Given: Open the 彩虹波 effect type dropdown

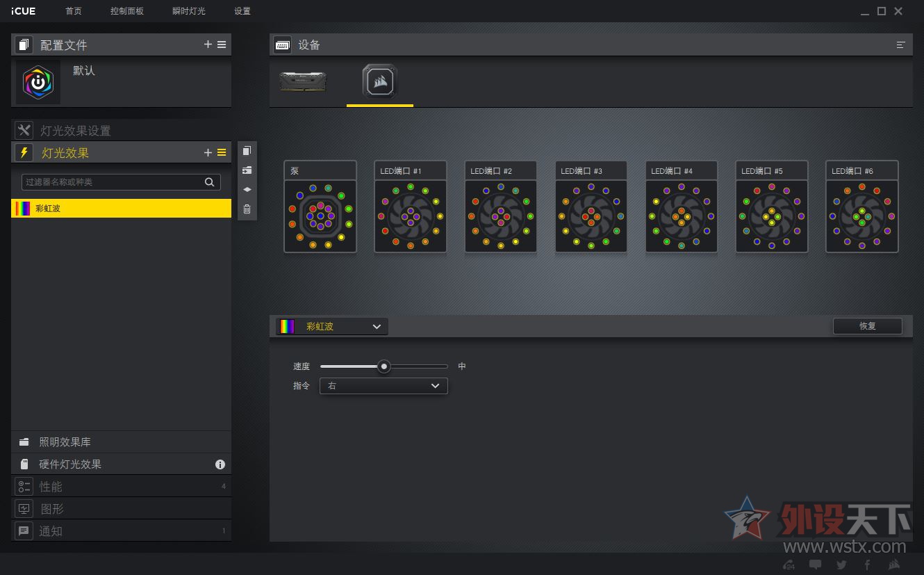Looking at the screenshot, I should click(x=332, y=327).
